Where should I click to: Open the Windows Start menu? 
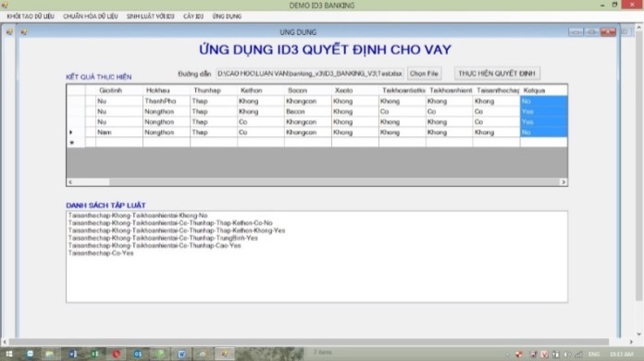click(8, 354)
